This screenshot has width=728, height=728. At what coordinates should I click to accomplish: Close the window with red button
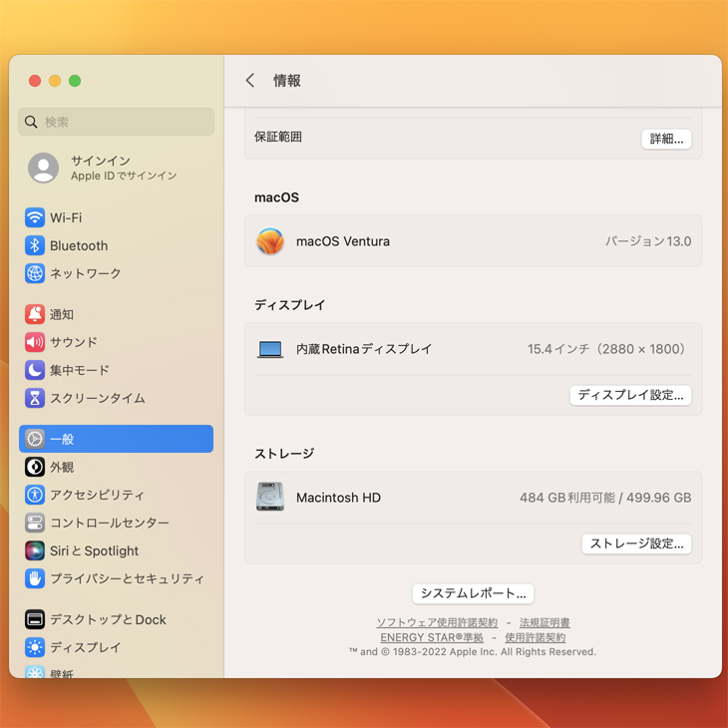[35, 81]
